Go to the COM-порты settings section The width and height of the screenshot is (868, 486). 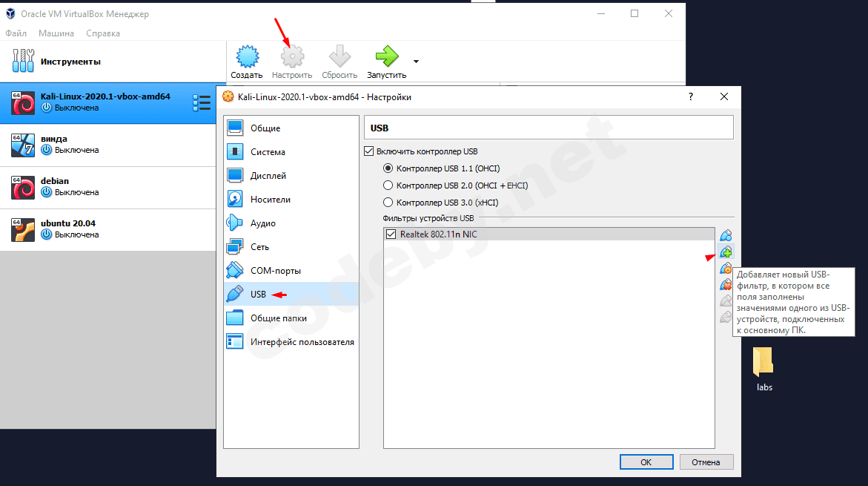click(291, 271)
